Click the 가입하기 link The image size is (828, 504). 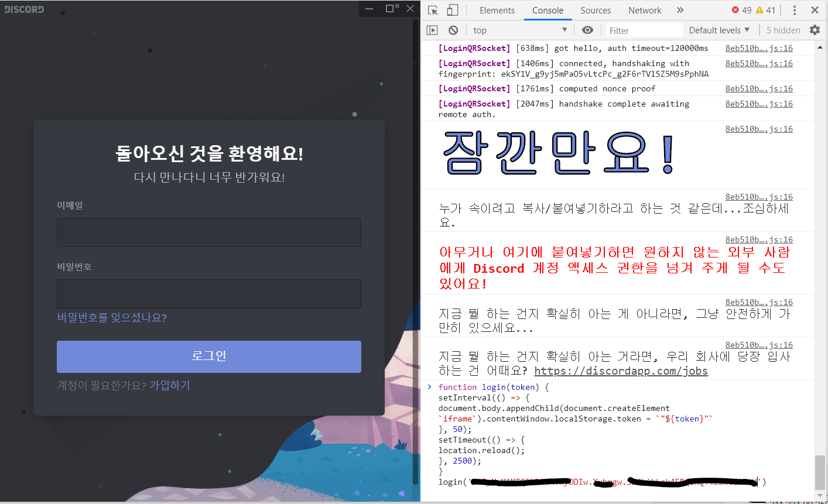click(x=170, y=385)
